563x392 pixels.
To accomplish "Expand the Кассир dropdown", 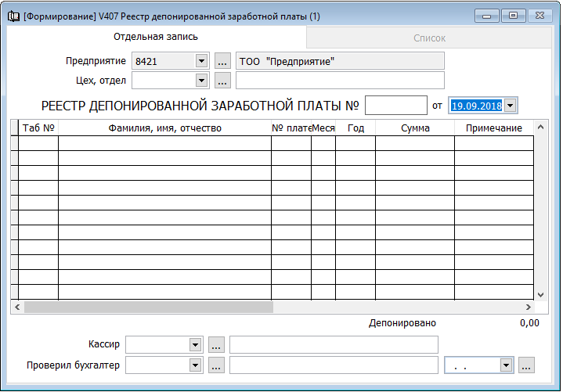I will point(195,344).
